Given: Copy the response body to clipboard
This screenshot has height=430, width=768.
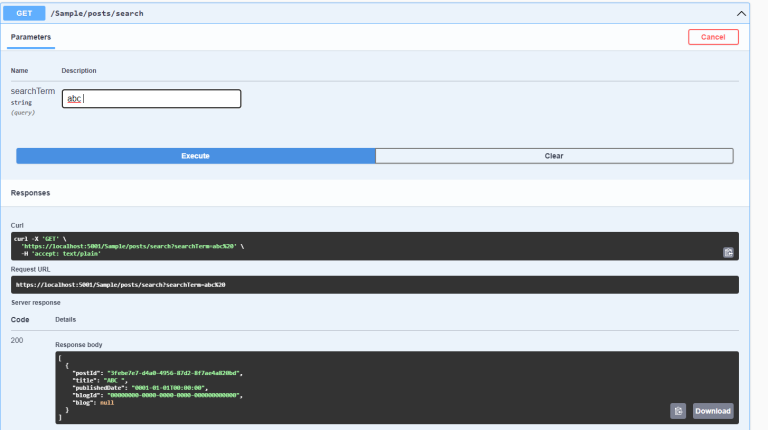Looking at the screenshot, I should 678,411.
